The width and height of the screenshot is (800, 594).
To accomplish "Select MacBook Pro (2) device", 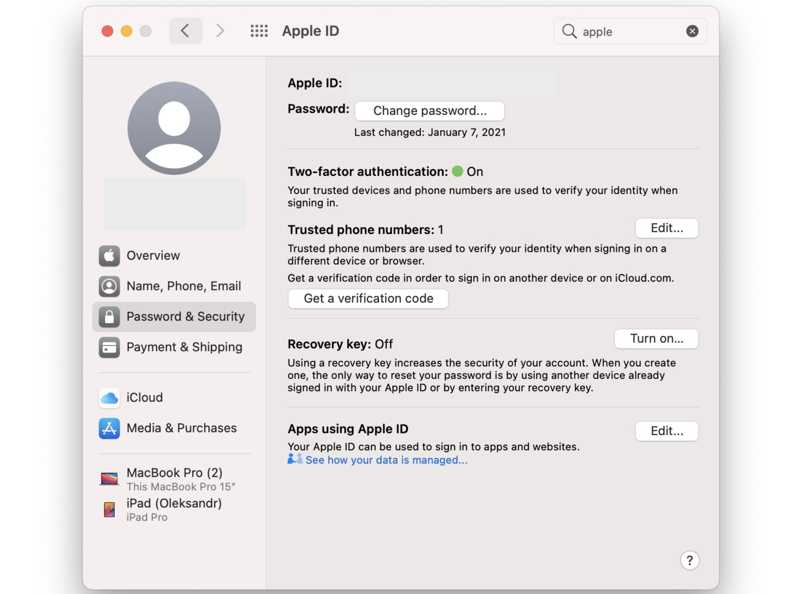I will coord(174,479).
